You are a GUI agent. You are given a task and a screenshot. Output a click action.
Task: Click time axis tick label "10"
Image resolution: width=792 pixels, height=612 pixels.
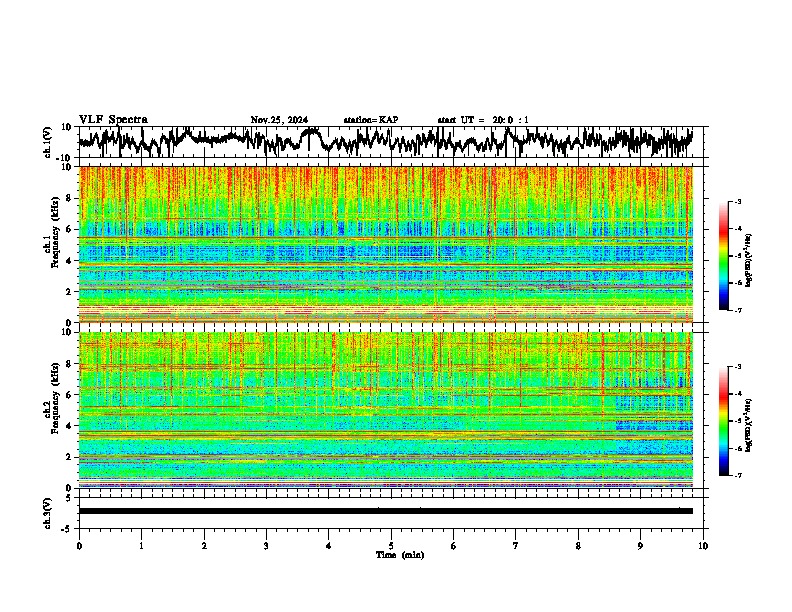click(703, 546)
